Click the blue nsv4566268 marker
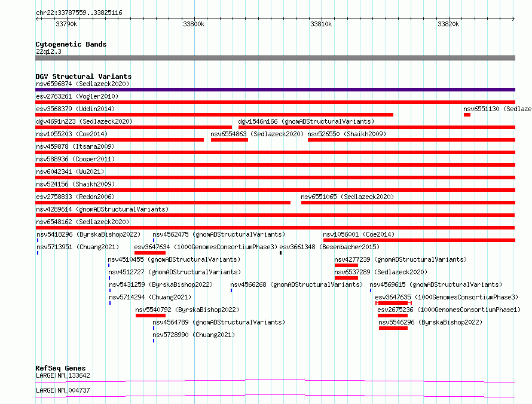Screen dimensions: 532x404 (x=231, y=290)
